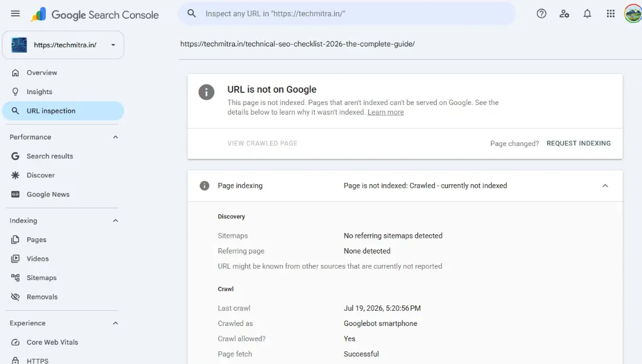The height and width of the screenshot is (364, 642).
Task: Click the URL inspection magnifier icon
Action: click(15, 111)
